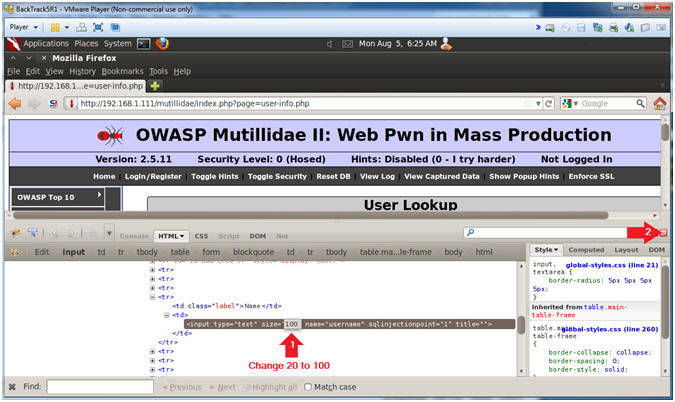Image resolution: width=675 pixels, height=402 pixels.
Task: Reload the current page
Action: 548,104
